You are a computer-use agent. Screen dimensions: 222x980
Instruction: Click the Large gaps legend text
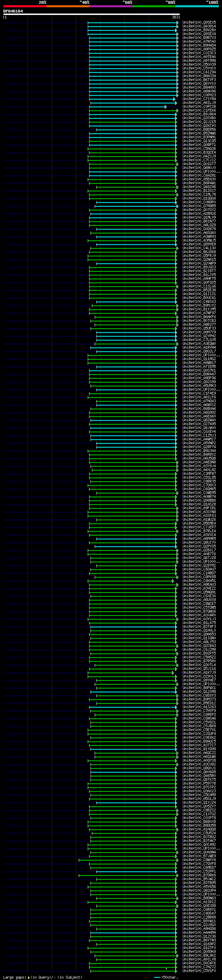click(43, 977)
